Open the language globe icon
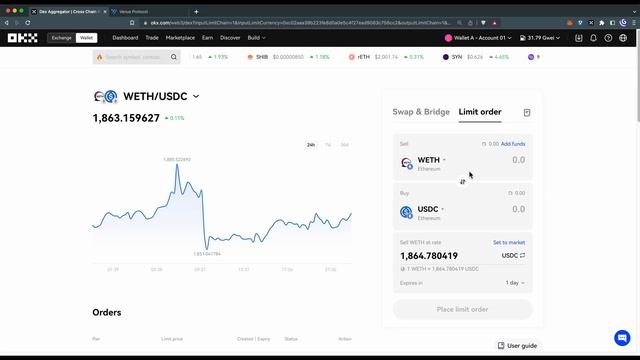The image size is (640, 360). pyautogui.click(x=623, y=38)
